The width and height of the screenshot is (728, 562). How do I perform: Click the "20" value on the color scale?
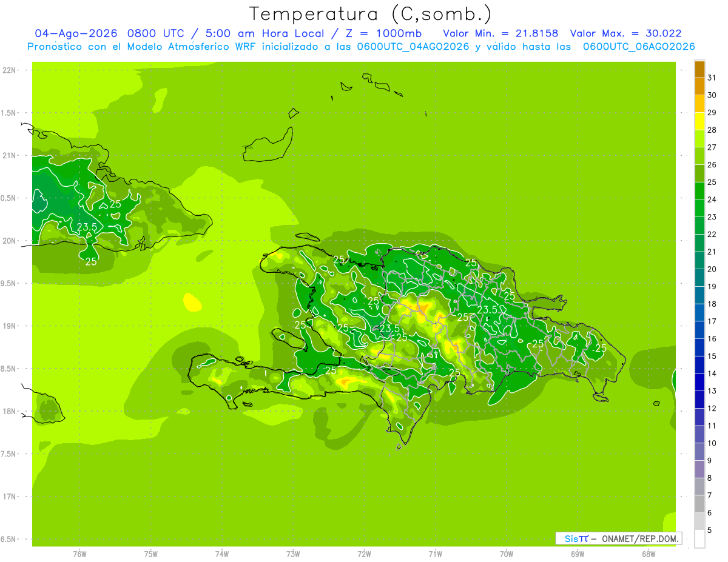tap(712, 269)
